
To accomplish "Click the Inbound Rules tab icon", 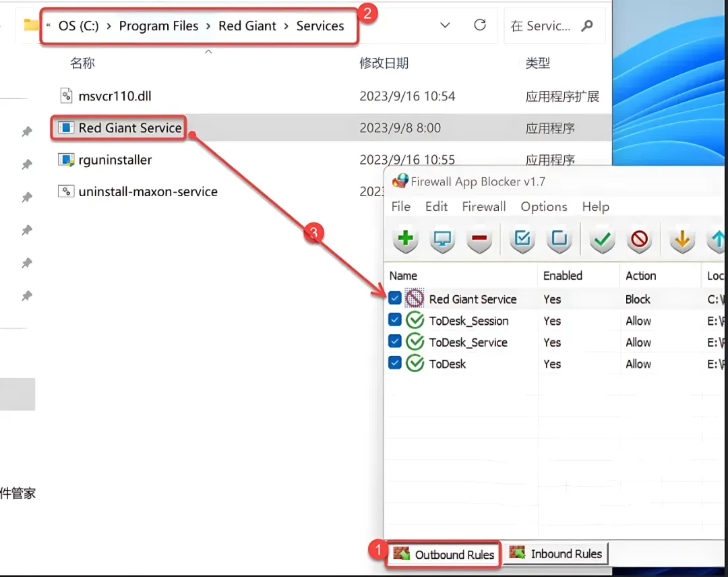I will pyautogui.click(x=517, y=553).
